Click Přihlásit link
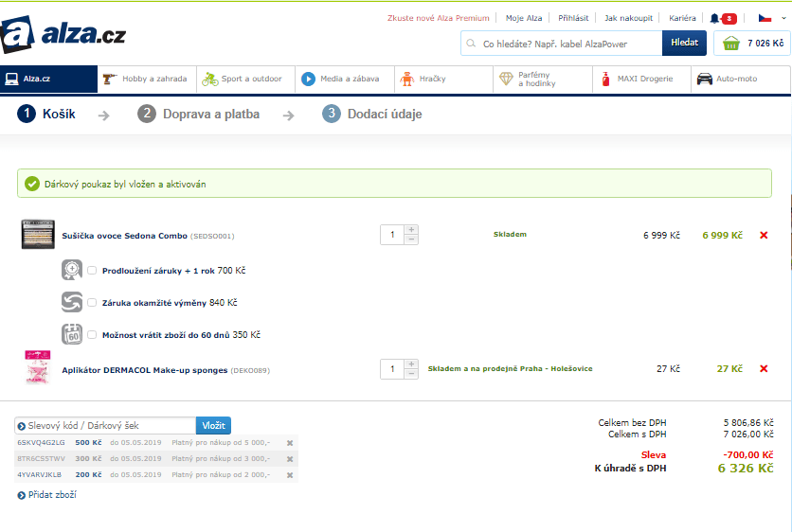The width and height of the screenshot is (792, 532). click(573, 18)
